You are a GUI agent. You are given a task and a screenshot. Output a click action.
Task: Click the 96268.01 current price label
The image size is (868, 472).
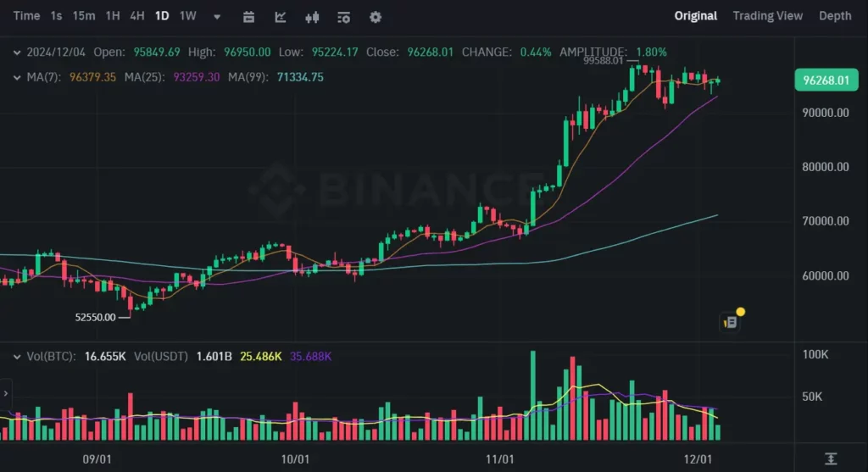(826, 81)
